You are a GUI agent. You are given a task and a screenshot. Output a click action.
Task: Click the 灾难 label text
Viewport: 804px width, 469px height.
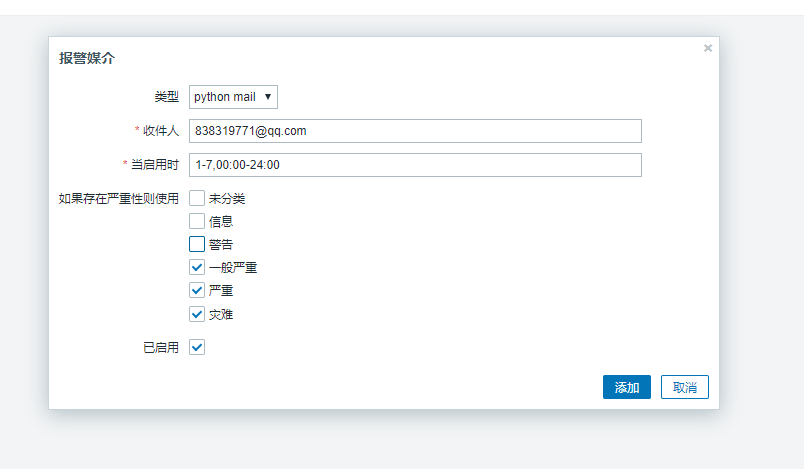tap(221, 314)
